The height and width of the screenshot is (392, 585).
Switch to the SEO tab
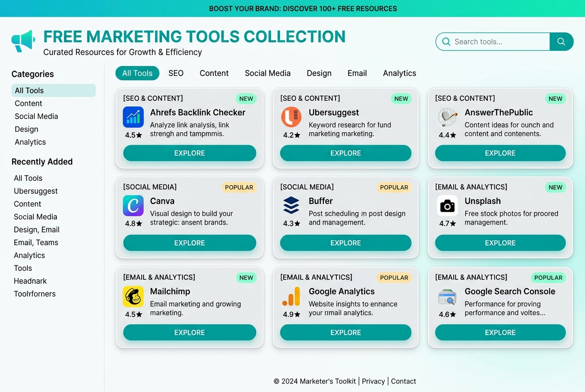click(x=176, y=73)
